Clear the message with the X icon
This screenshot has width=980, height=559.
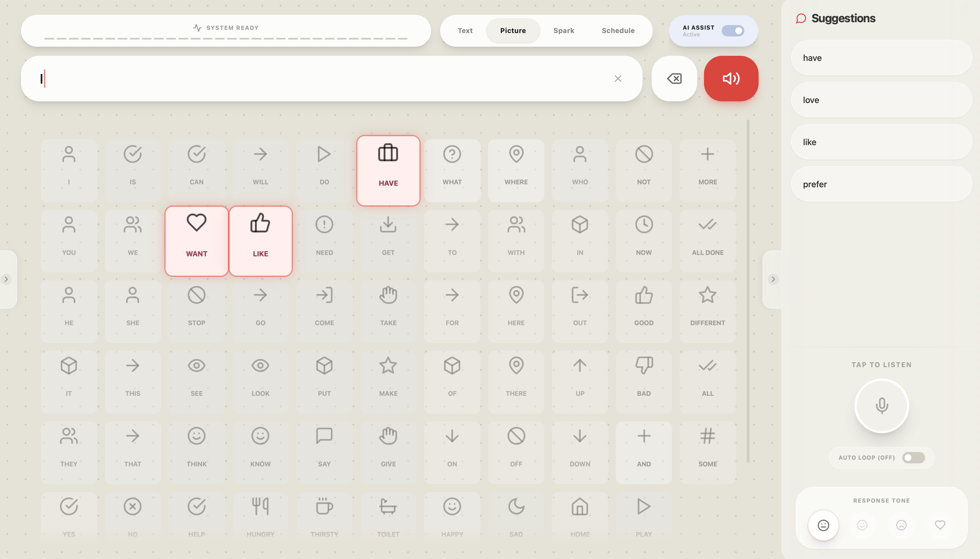[618, 79]
